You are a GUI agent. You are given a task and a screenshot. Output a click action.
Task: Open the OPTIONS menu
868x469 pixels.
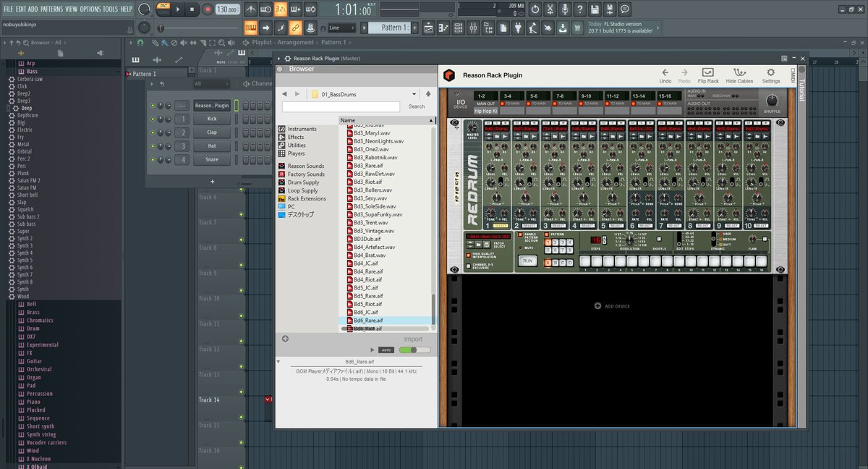[90, 9]
